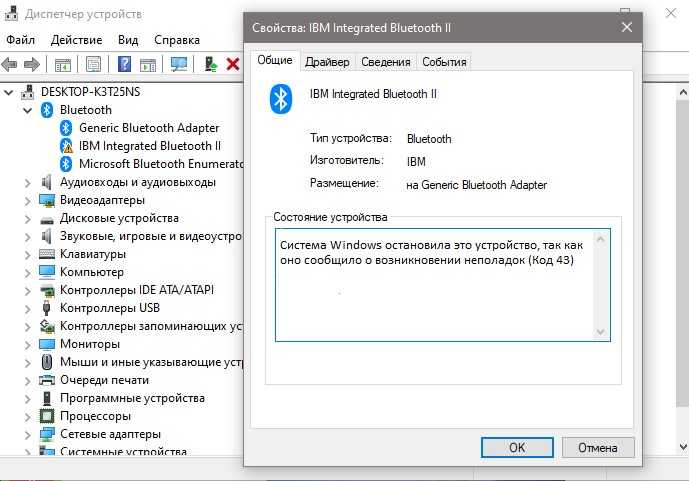Click the show console tree toolbar icon

pos(62,65)
